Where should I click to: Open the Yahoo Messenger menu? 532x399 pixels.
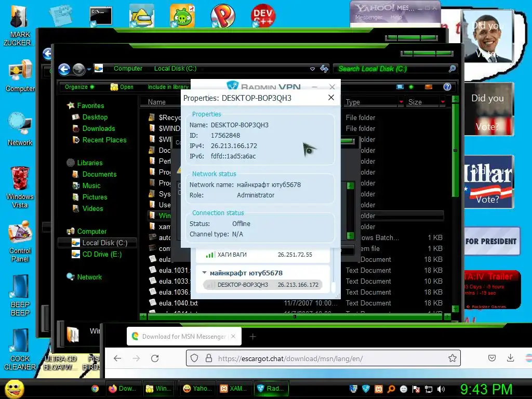[368, 17]
